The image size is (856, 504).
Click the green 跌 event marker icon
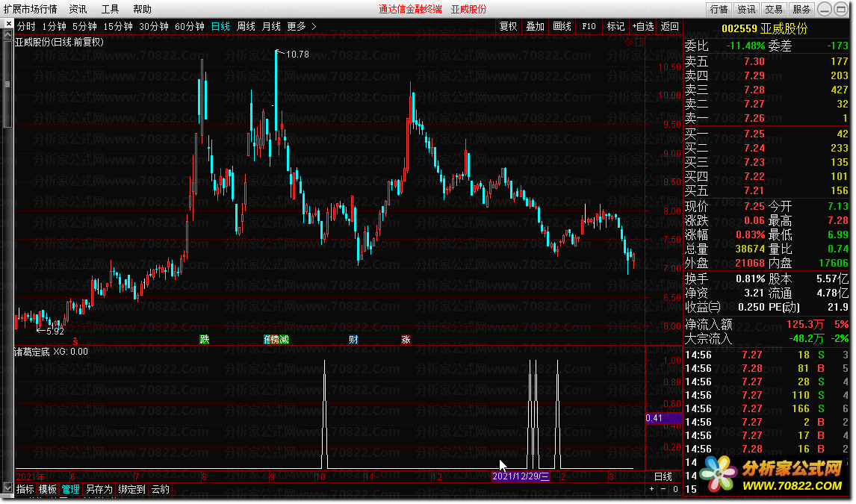tap(204, 339)
